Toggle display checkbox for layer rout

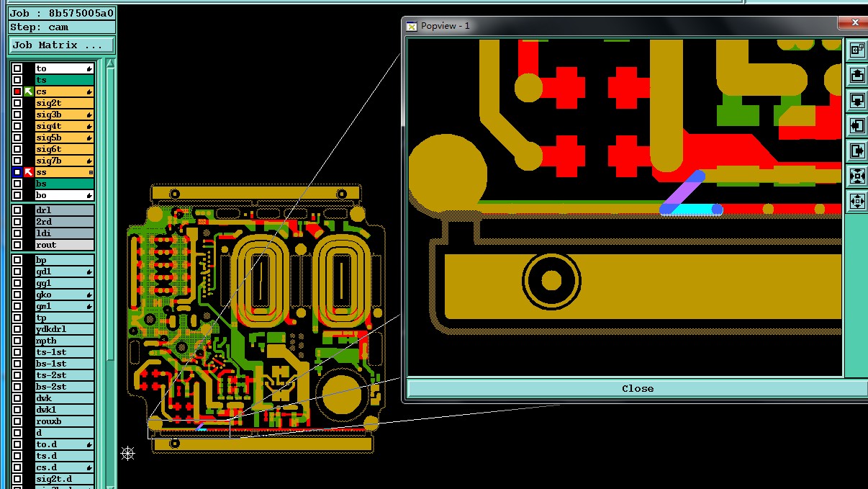click(x=17, y=245)
